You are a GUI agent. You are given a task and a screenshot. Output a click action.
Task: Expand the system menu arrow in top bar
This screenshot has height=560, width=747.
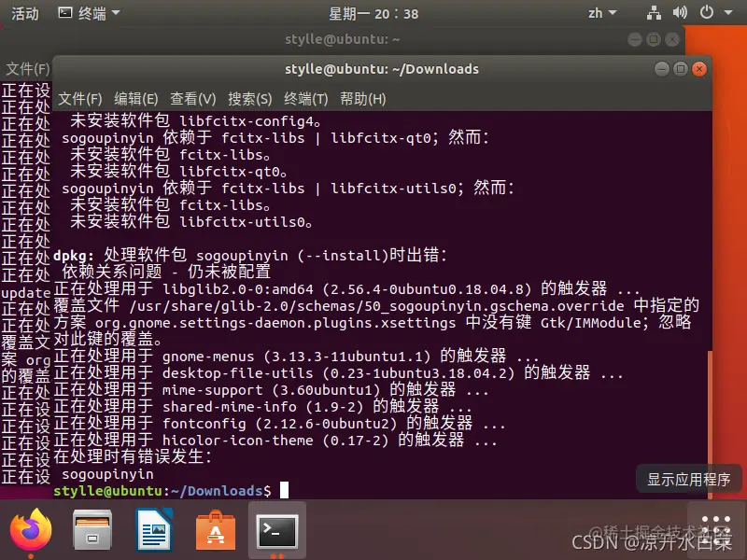(x=728, y=13)
